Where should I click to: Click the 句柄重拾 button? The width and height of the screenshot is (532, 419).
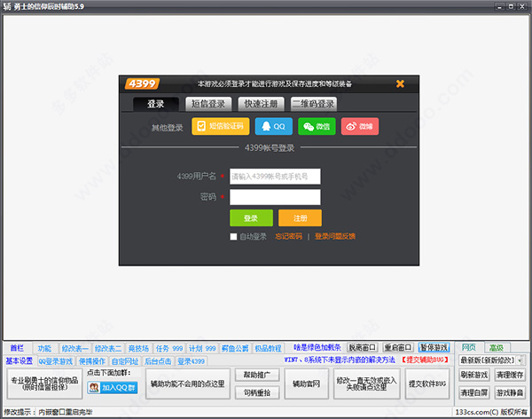[x=257, y=393]
